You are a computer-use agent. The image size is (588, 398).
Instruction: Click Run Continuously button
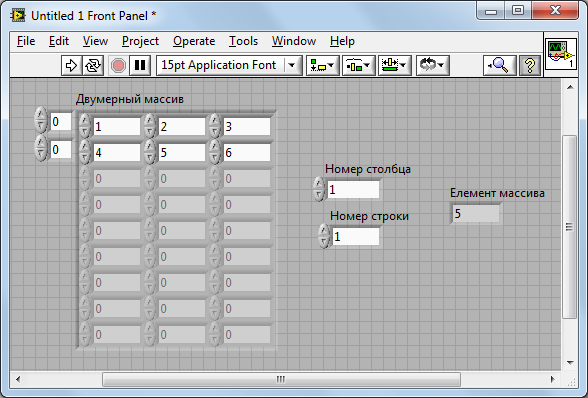click(x=93, y=66)
